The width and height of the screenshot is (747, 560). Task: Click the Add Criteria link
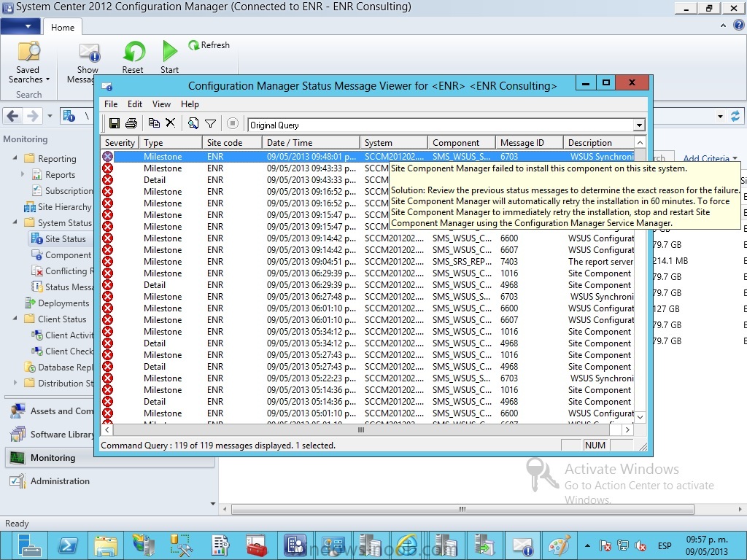(x=710, y=158)
